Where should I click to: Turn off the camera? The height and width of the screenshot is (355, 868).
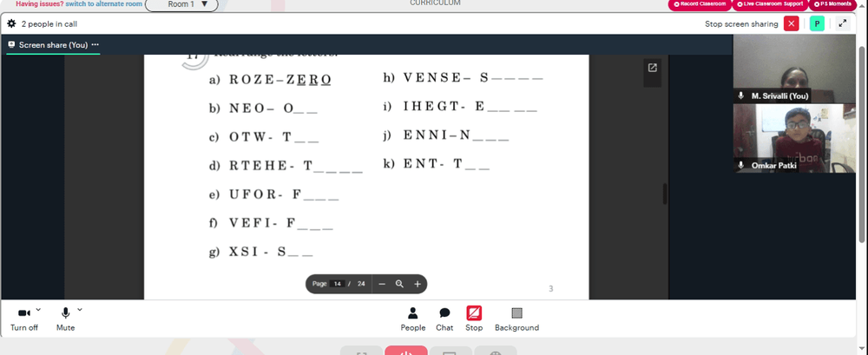click(x=24, y=319)
